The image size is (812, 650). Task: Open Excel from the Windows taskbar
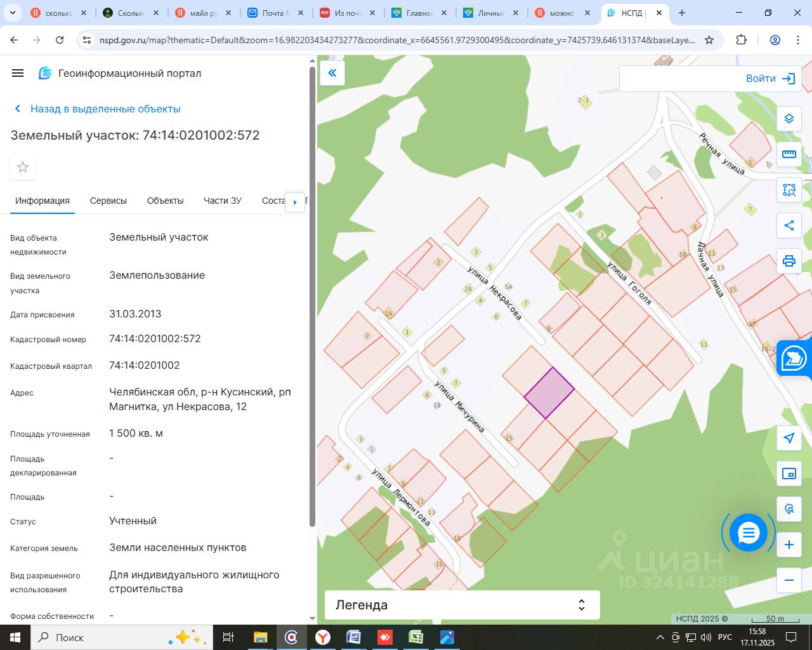(416, 637)
